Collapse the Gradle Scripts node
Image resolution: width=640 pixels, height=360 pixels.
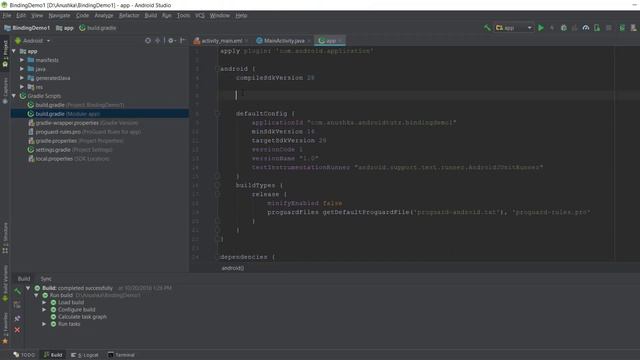pos(14,96)
